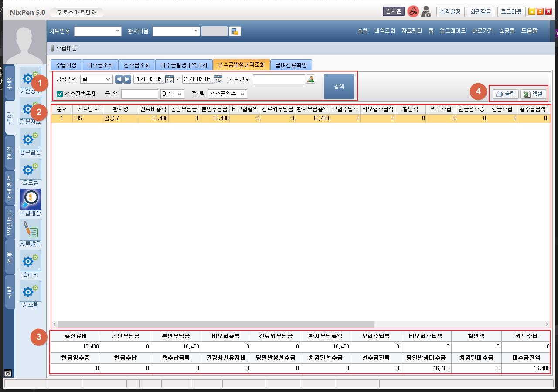Click the 검색 button
558x392 pixels.
339,87
